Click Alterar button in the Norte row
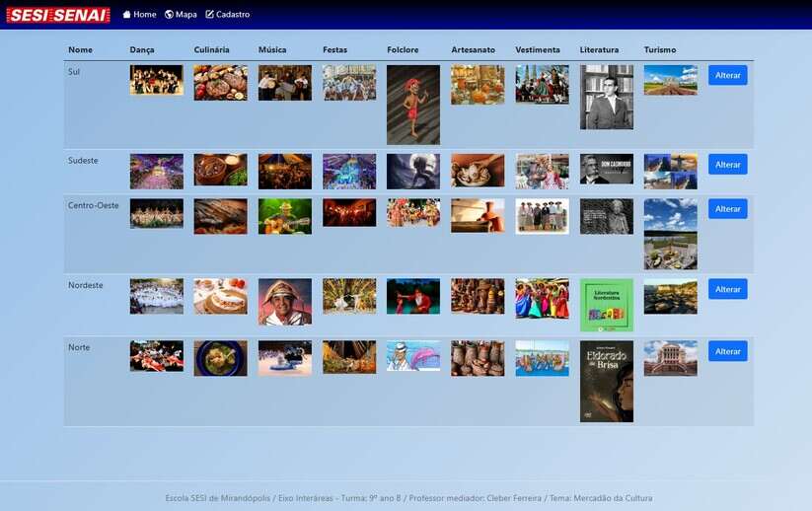Image resolution: width=812 pixels, height=511 pixels. 727,351
